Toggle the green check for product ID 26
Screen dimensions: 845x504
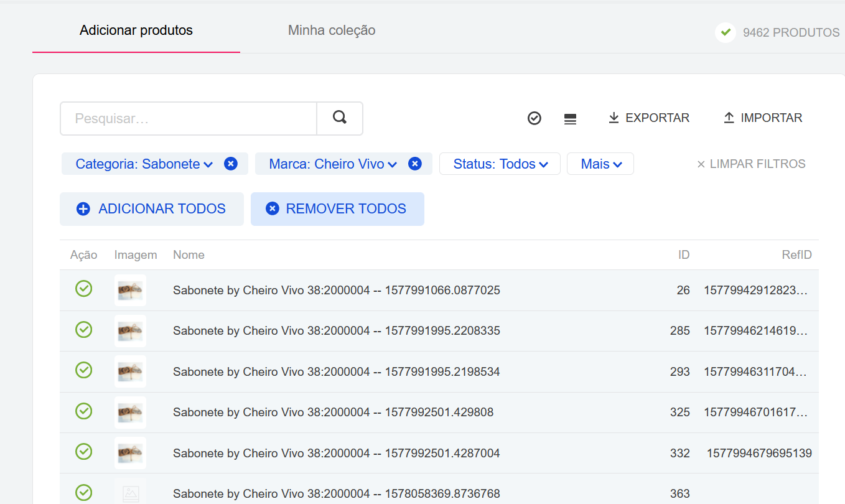click(83, 289)
